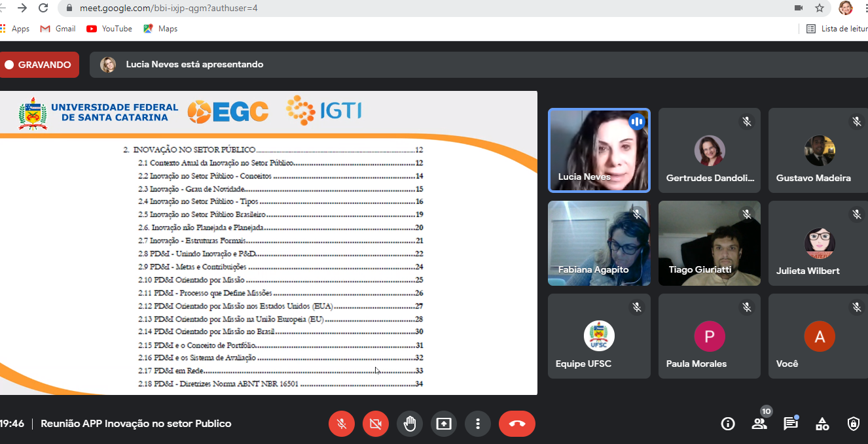Open the activities shapes icon
Screen dimensions: 868x444
pos(822,424)
